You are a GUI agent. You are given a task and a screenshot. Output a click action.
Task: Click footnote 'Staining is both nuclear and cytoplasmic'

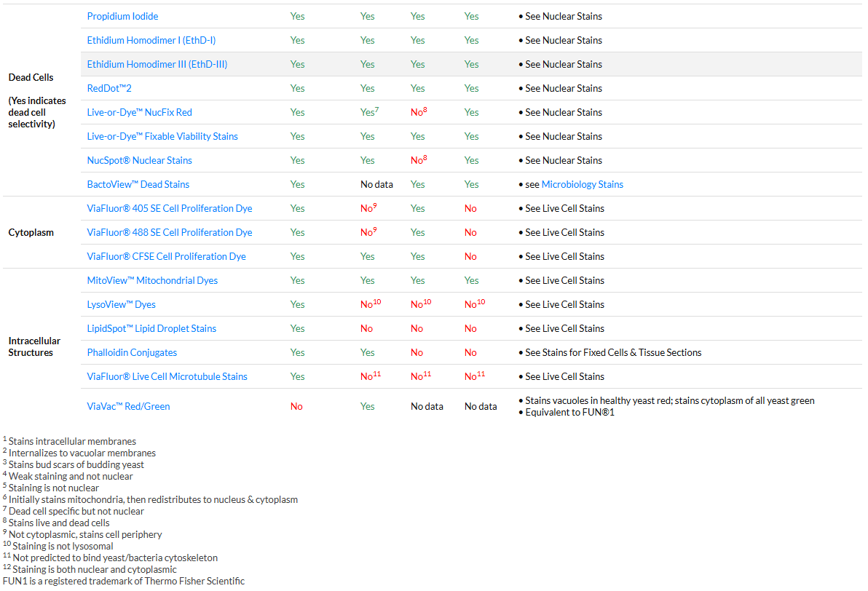pos(95,569)
